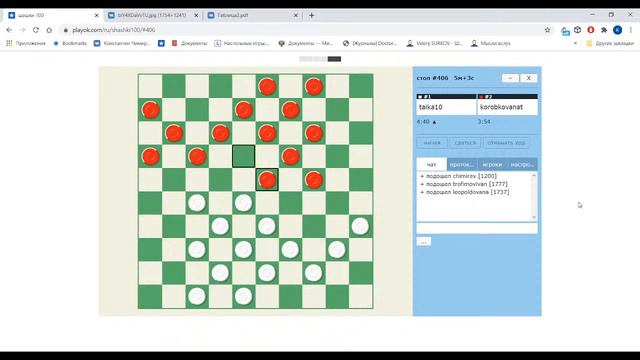Click the address bar URL playok.com
Viewport: 640px width, 360px height.
tap(113, 30)
